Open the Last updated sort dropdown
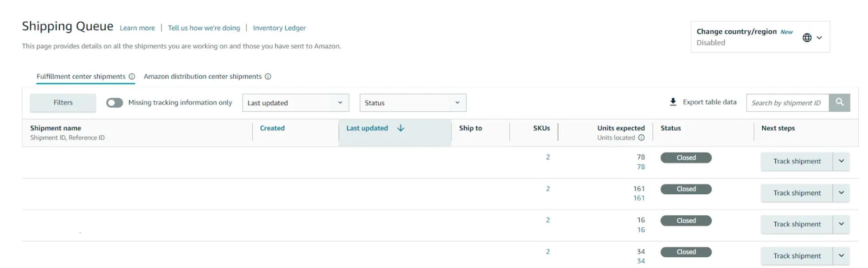This screenshot has width=868, height=268. (295, 103)
